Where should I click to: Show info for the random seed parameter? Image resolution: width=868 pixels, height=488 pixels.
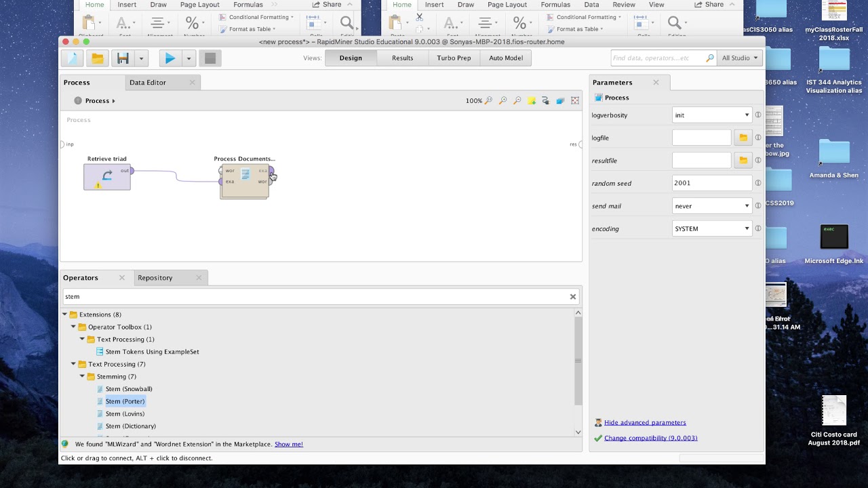pyautogui.click(x=758, y=183)
